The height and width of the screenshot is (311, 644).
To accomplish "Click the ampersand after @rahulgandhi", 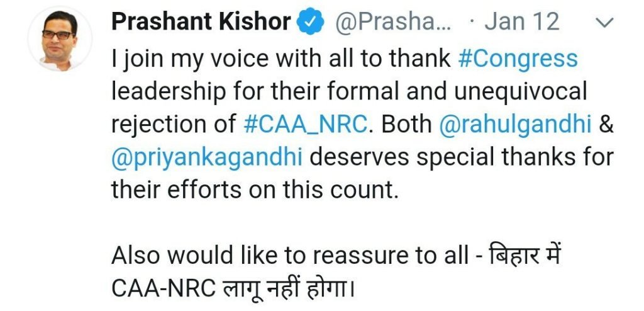I will (605, 124).
